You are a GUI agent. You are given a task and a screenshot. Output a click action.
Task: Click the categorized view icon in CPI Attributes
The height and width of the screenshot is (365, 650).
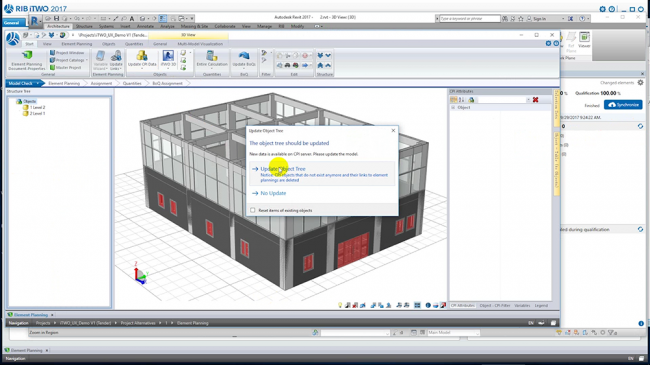[x=454, y=100]
